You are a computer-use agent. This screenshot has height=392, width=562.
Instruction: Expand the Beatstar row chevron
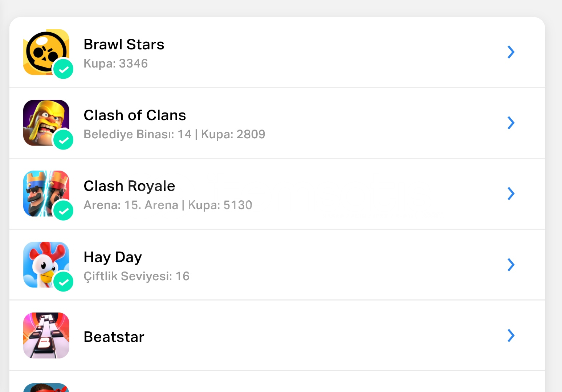click(511, 335)
